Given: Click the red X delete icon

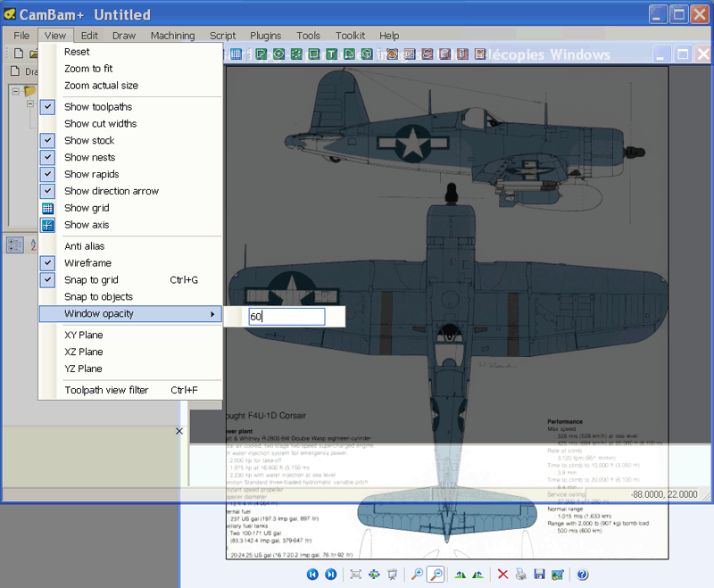Looking at the screenshot, I should point(502,575).
